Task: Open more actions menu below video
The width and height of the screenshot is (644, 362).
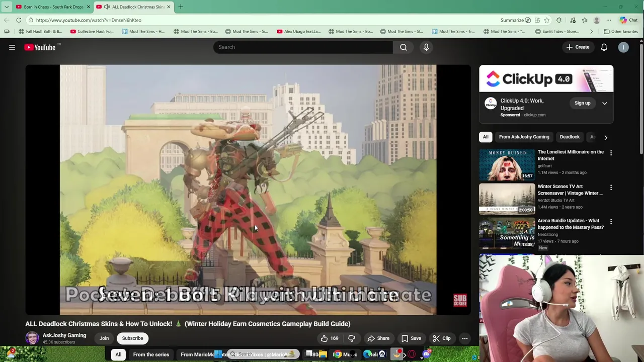Action: (x=465, y=338)
